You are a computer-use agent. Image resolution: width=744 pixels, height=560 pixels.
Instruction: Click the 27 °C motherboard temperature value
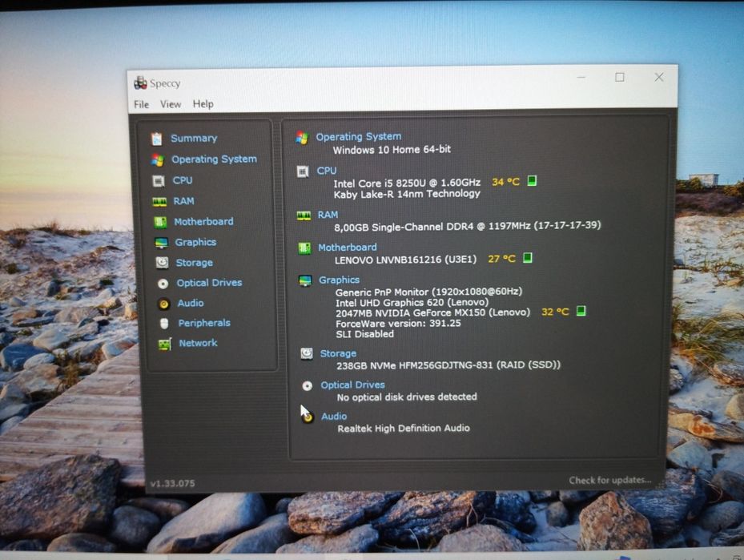click(502, 259)
